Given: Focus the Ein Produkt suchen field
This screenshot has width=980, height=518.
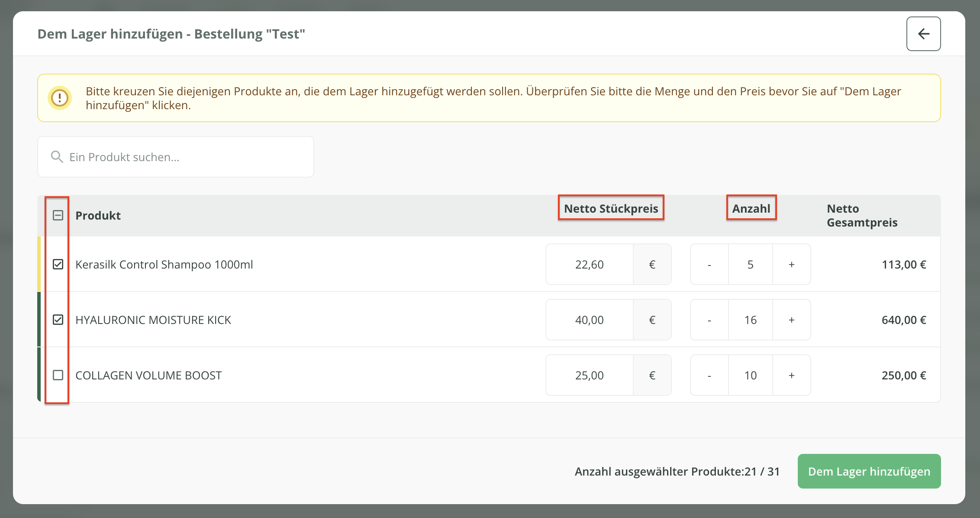Looking at the screenshot, I should click(186, 157).
